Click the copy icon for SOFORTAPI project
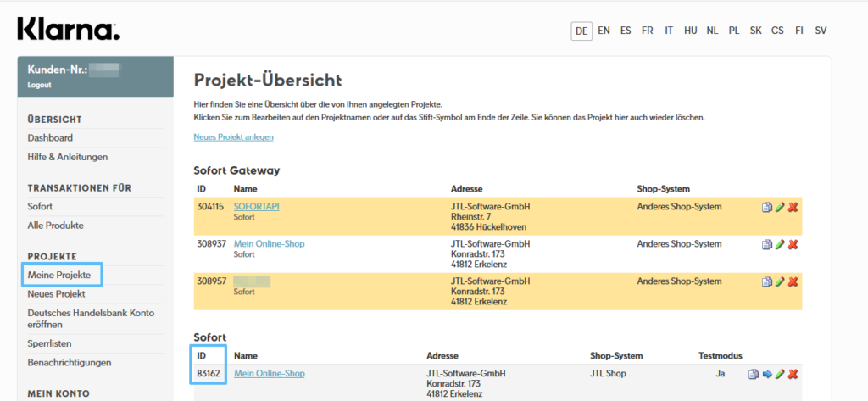The width and height of the screenshot is (868, 401). tap(767, 207)
